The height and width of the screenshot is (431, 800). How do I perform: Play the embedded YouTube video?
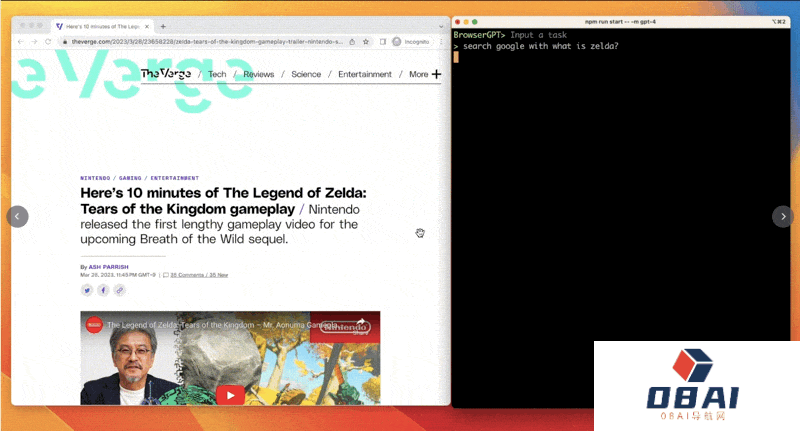[x=230, y=395]
